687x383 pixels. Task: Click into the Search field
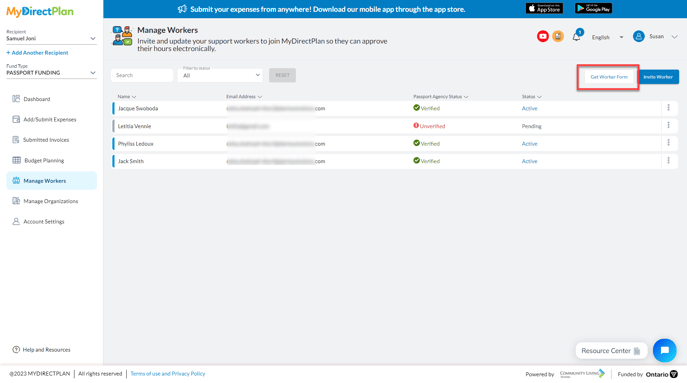pos(142,75)
